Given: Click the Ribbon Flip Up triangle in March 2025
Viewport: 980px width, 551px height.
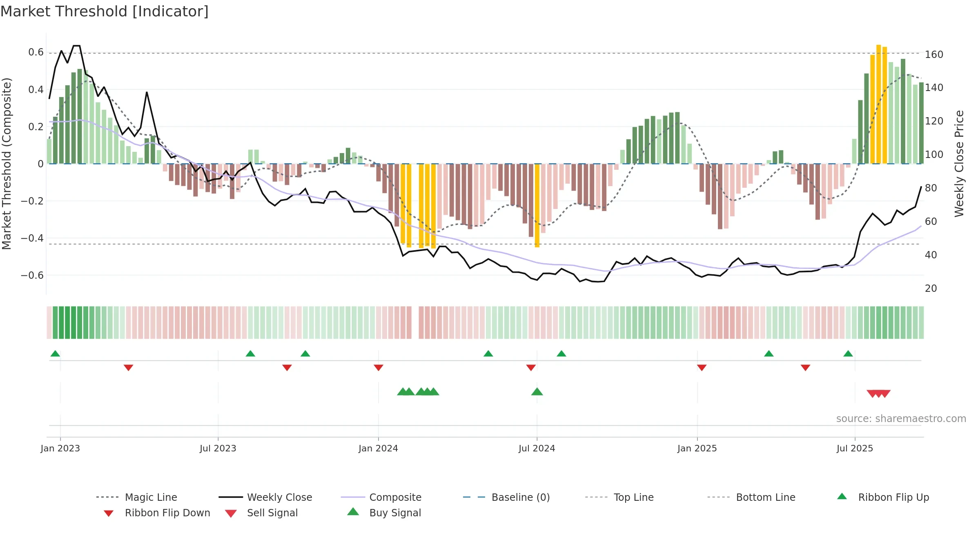Looking at the screenshot, I should pos(768,353).
